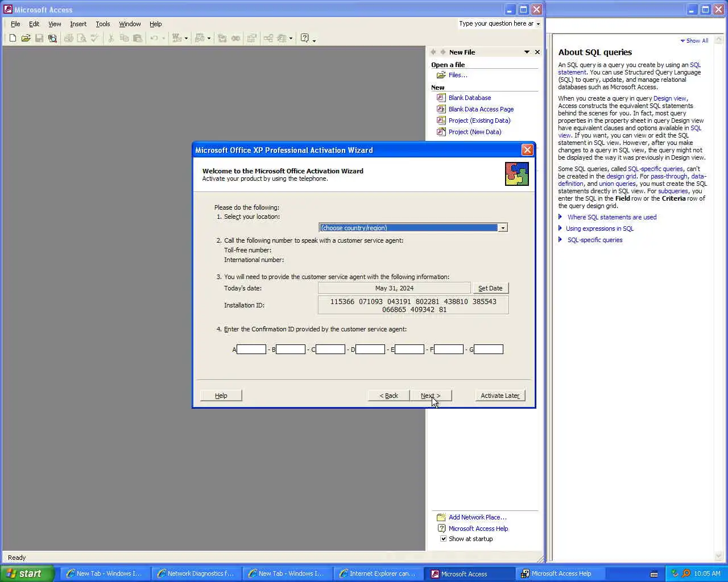The width and height of the screenshot is (728, 582).
Task: Click the Open folder toolbar icon
Action: [x=26, y=38]
